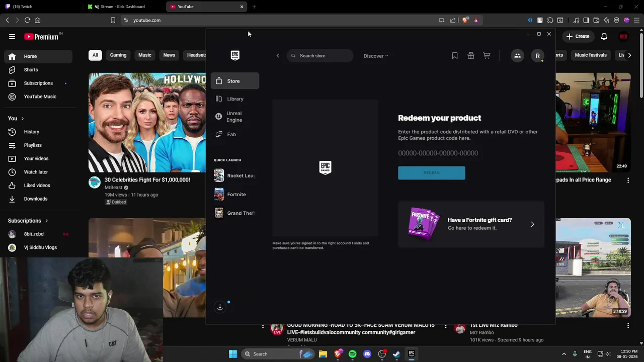Open browser extensions puzzle icon
The width and height of the screenshot is (644, 362).
click(550, 20)
